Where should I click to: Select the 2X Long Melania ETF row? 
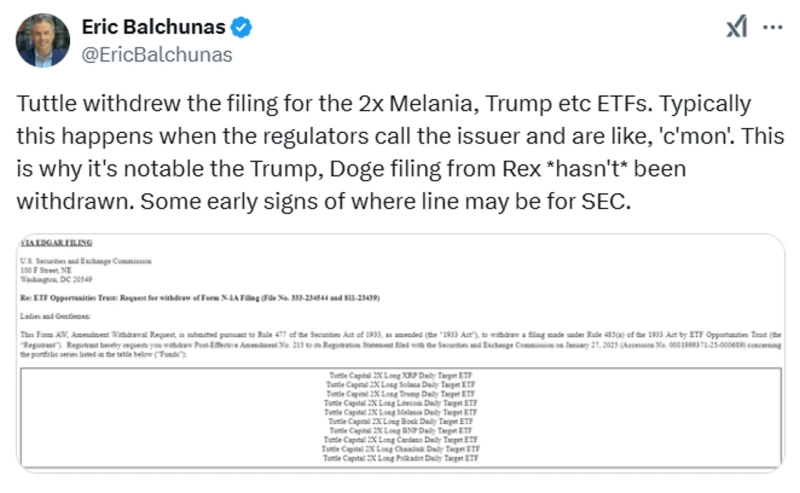[401, 412]
